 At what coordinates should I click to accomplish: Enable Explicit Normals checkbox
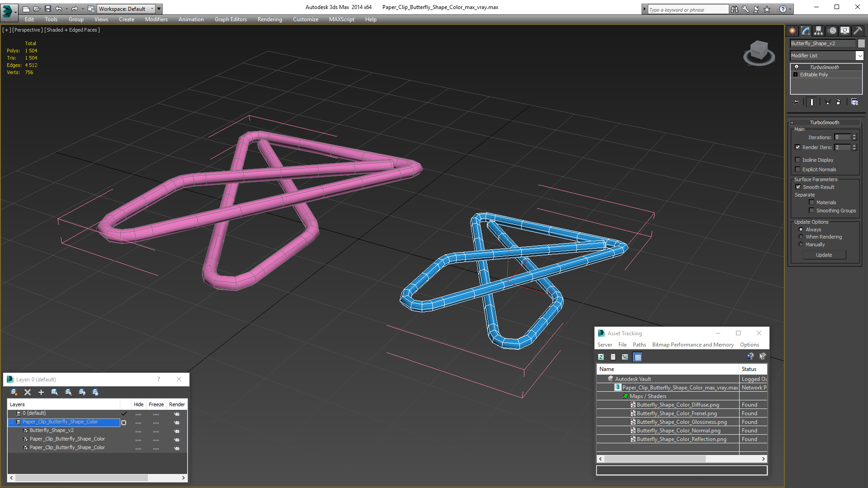798,169
